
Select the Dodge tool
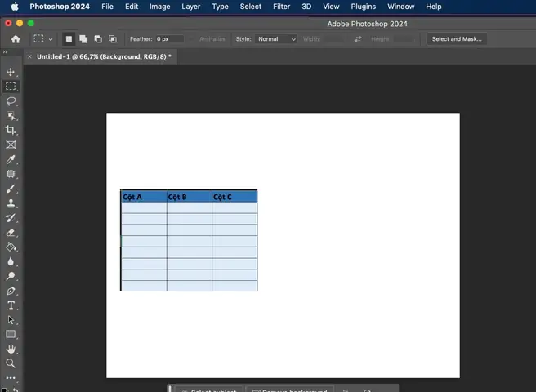[11, 276]
